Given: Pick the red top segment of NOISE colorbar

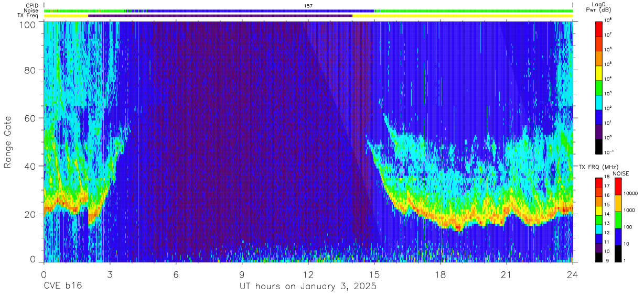Looking at the screenshot, I should [618, 186].
